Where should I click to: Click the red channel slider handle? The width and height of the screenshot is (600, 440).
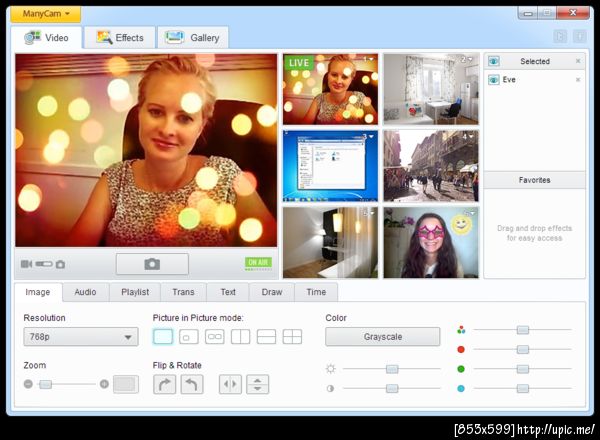(x=523, y=349)
